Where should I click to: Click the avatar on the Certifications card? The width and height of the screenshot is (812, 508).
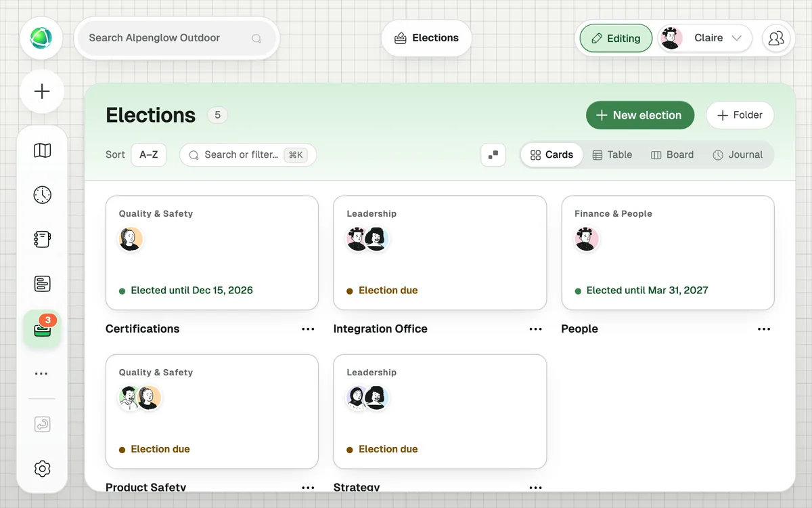[x=131, y=239]
